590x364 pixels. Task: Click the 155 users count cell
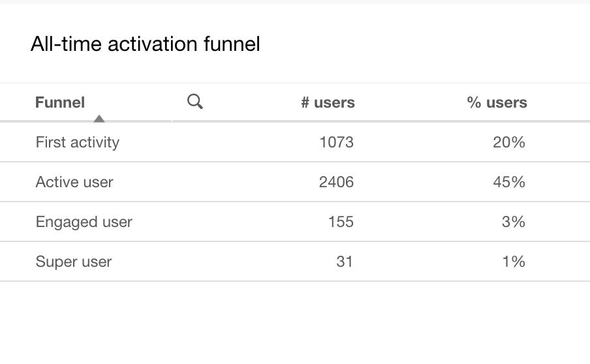point(341,222)
